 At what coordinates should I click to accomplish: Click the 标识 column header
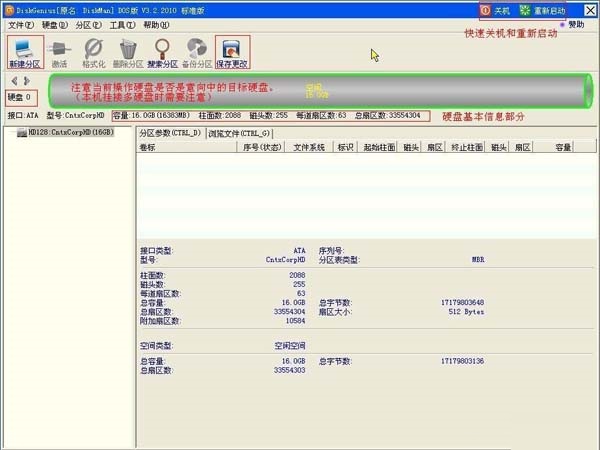tap(345, 147)
